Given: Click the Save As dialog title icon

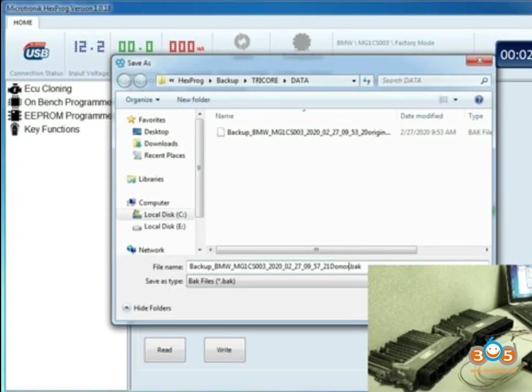Looking at the screenshot, I should click(120, 63).
